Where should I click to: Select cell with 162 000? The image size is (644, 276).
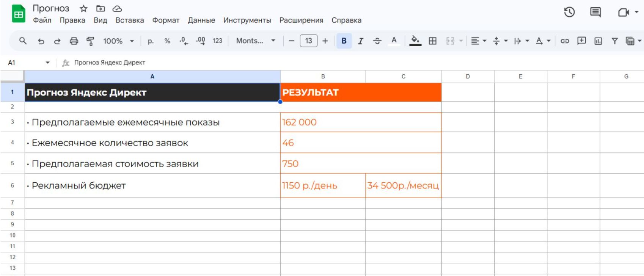point(361,122)
